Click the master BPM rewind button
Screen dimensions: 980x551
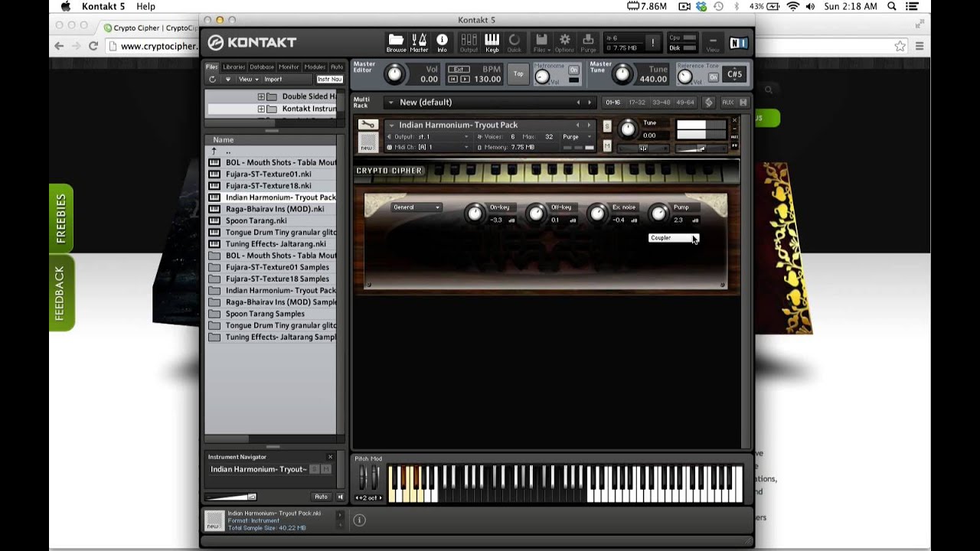(452, 79)
